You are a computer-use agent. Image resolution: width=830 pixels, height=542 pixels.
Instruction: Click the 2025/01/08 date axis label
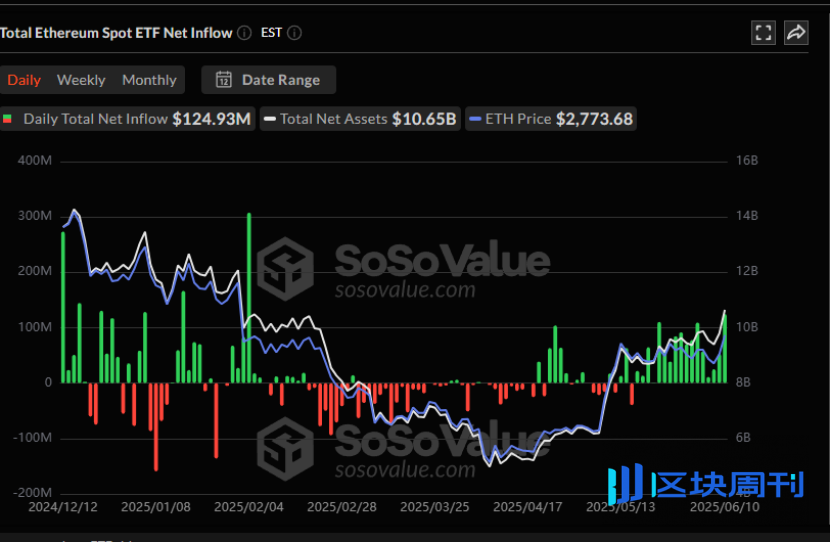[x=156, y=507]
